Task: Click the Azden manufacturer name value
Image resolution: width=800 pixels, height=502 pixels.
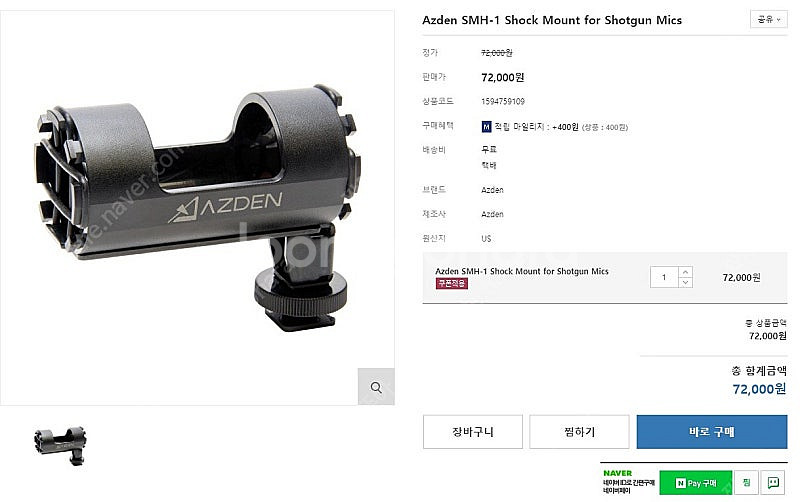Action: [492, 214]
